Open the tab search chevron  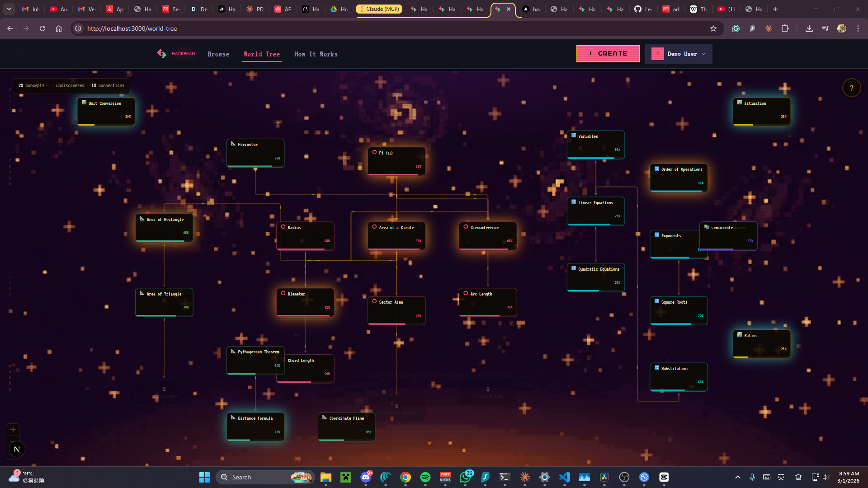(x=9, y=9)
